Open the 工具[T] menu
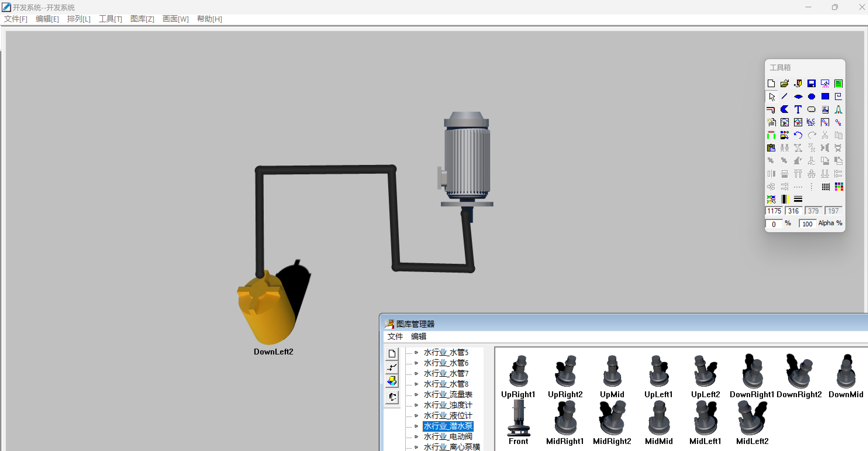 pyautogui.click(x=110, y=19)
